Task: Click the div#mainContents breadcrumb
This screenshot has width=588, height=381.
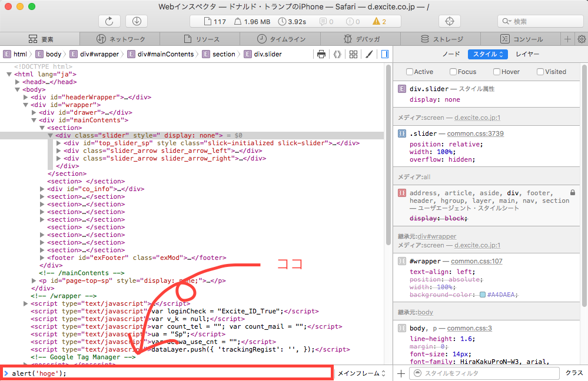Action: click(161, 54)
